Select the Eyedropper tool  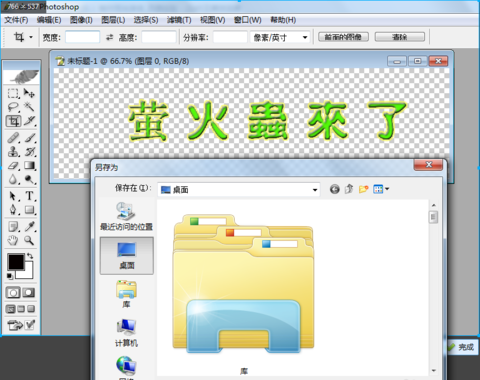coord(29,227)
